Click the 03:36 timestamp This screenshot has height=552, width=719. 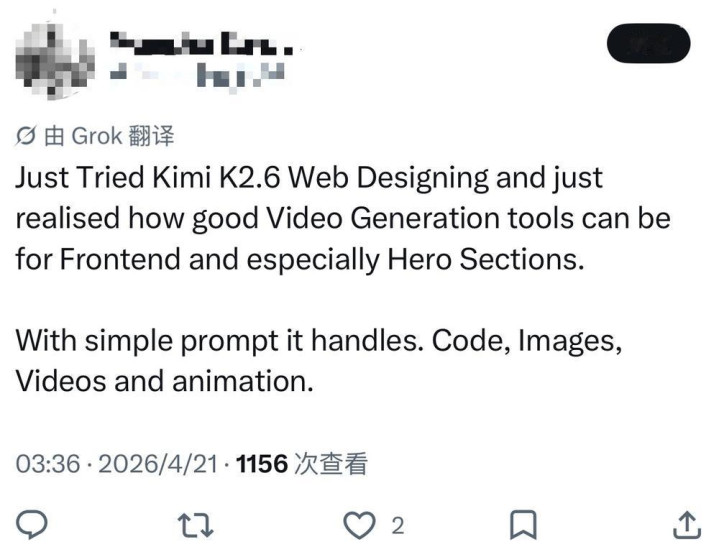point(48,464)
